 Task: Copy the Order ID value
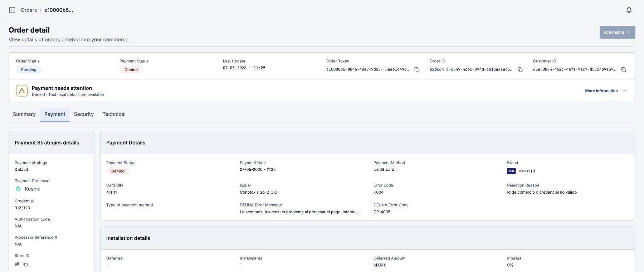520,69
